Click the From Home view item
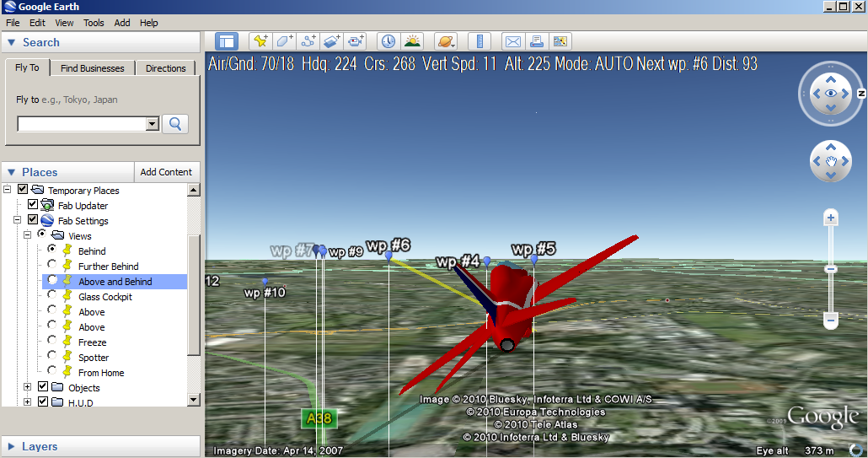Viewport: 868px width, 458px height. click(101, 373)
